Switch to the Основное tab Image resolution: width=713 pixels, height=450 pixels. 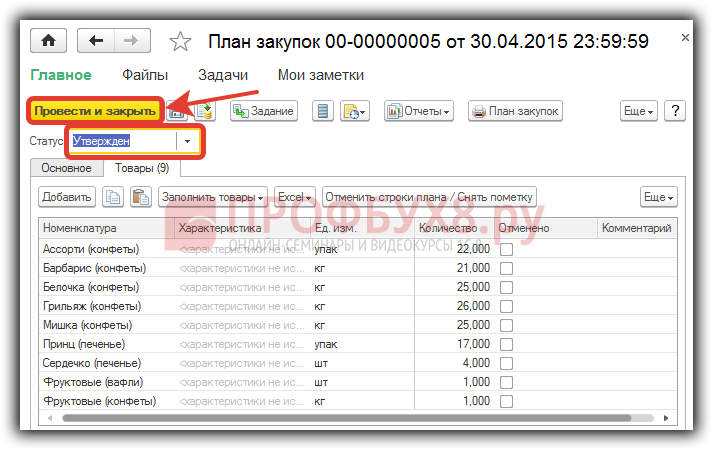pyautogui.click(x=66, y=169)
